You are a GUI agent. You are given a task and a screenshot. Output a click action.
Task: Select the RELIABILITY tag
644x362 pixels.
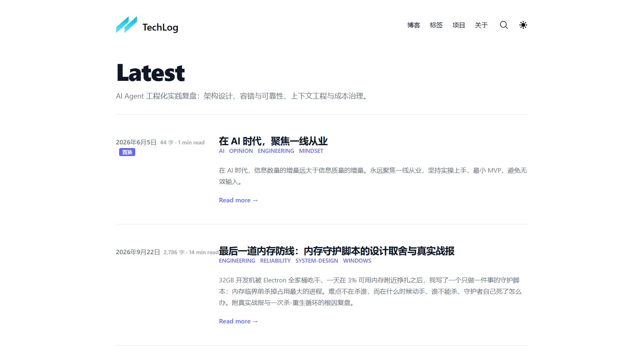pos(275,261)
